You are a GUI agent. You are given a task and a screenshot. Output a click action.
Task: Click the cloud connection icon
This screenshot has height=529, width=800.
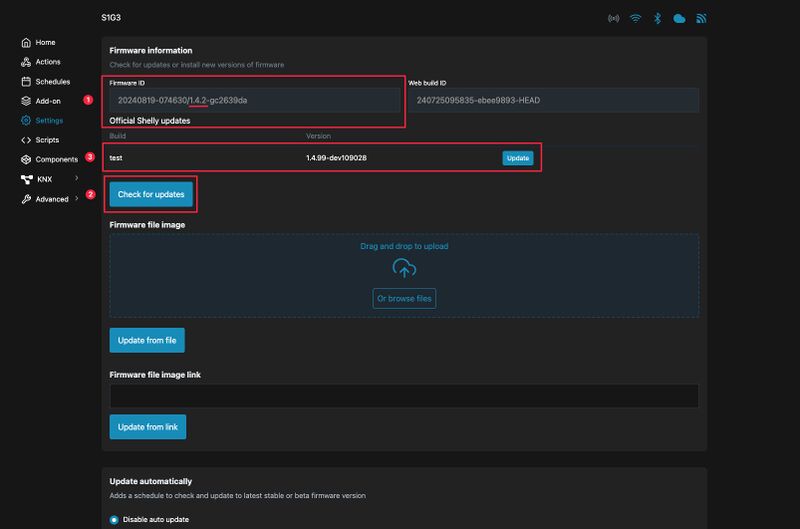click(x=679, y=19)
